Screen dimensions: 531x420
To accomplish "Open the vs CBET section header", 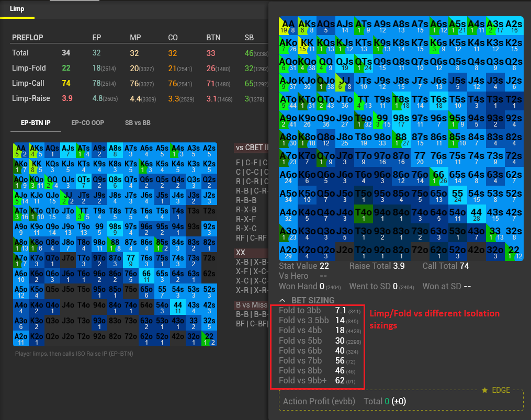I will 251,148.
